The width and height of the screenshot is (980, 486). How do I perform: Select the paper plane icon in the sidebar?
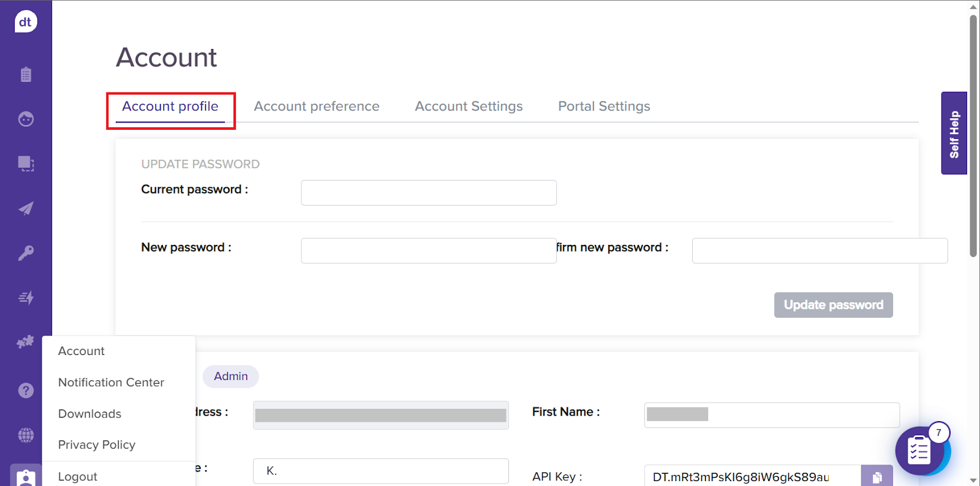26,209
